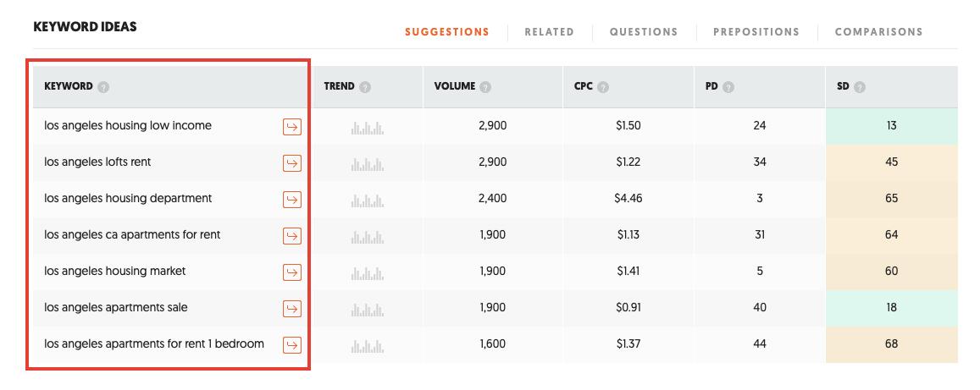Click help icon next to SD header
Image resolution: width=980 pixels, height=390 pixels.
click(x=860, y=87)
